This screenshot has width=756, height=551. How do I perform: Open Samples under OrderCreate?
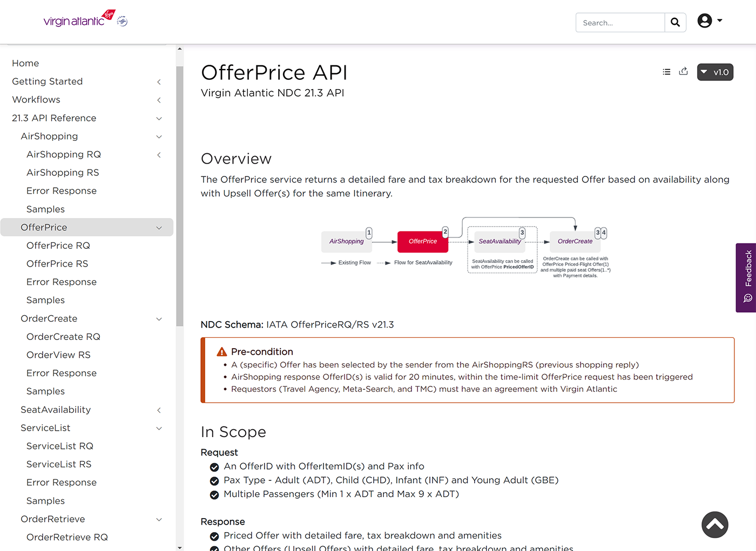click(x=45, y=391)
